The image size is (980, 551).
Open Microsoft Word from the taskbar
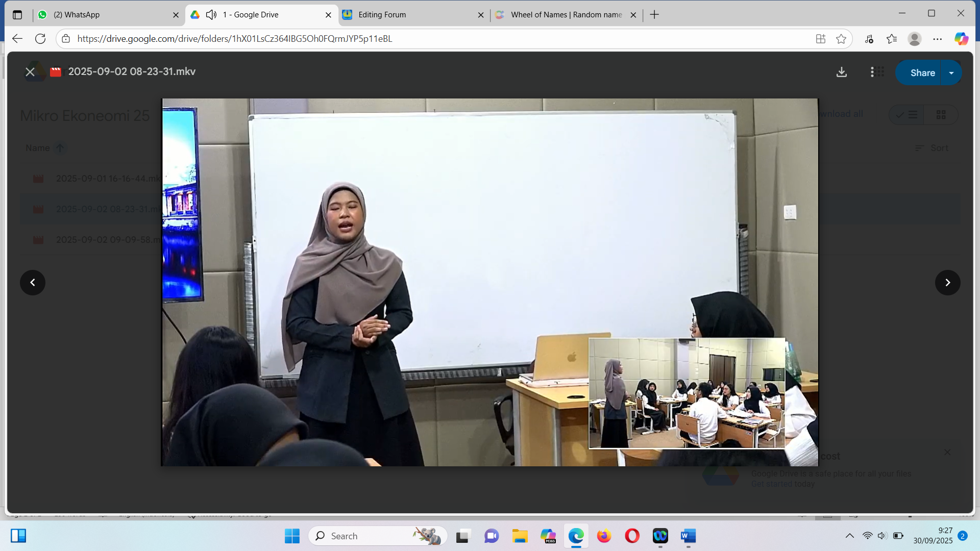click(688, 536)
